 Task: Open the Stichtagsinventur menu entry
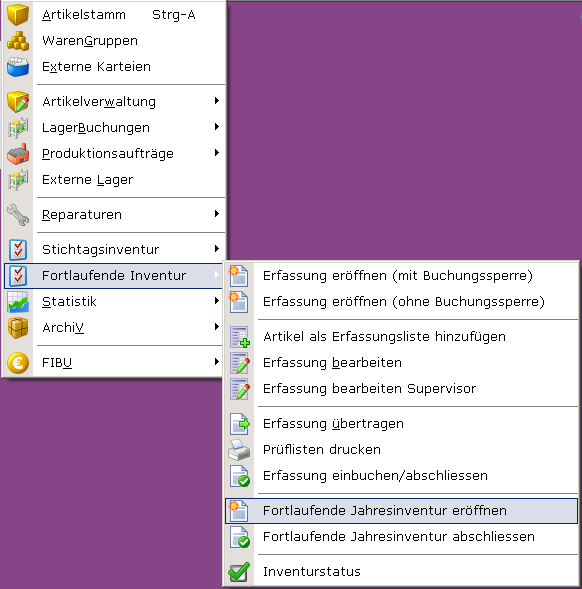(x=113, y=249)
